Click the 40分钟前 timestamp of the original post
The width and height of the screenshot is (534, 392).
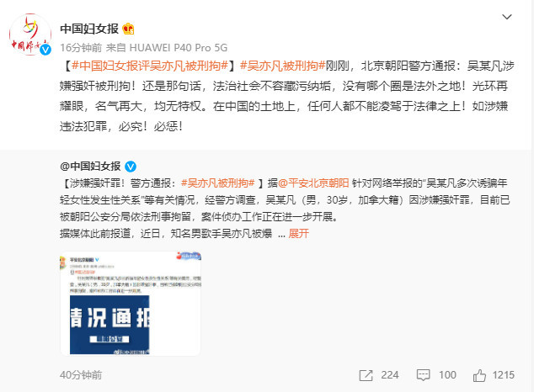click(81, 375)
